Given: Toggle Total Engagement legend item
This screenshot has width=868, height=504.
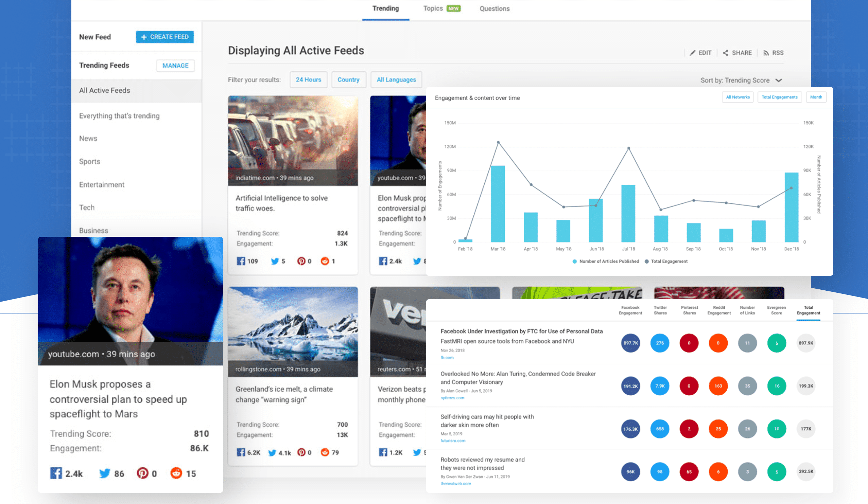Looking at the screenshot, I should pos(666,262).
